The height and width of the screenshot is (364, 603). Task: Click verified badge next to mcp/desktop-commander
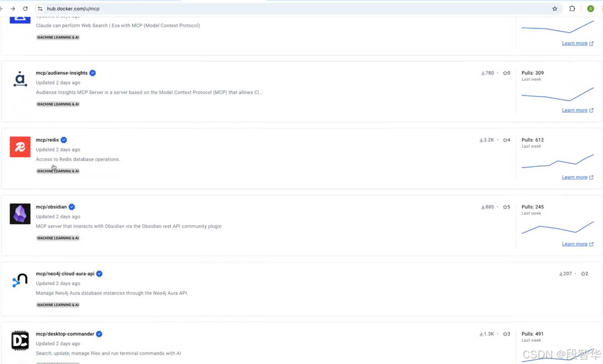click(99, 334)
